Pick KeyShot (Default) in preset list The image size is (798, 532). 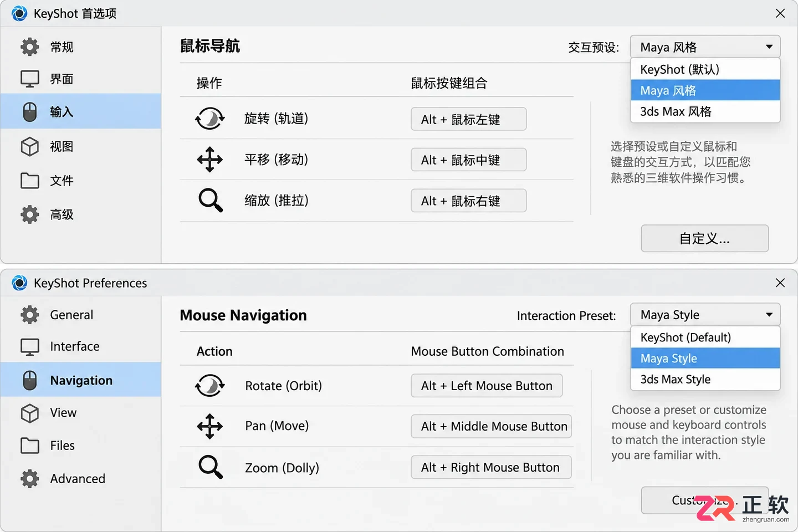click(705, 337)
